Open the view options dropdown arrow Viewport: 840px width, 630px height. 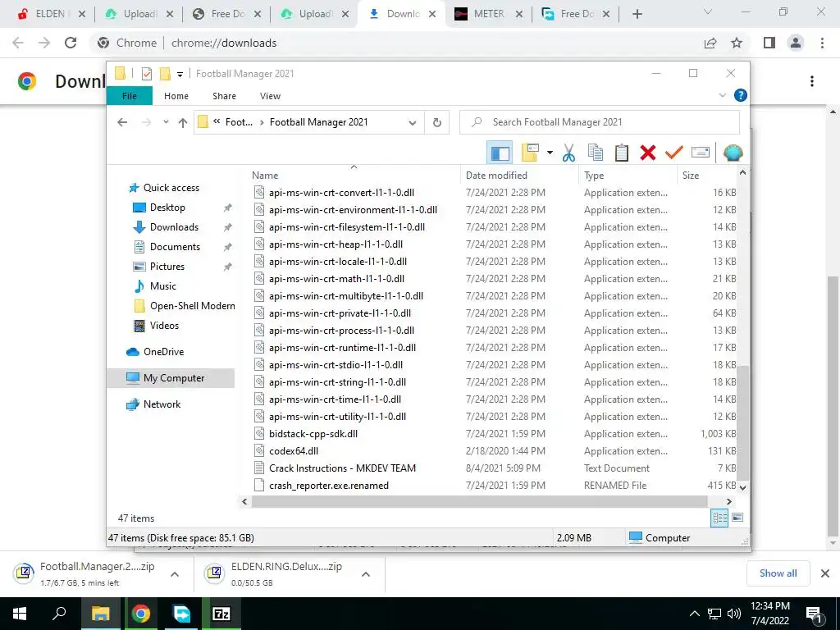click(550, 153)
